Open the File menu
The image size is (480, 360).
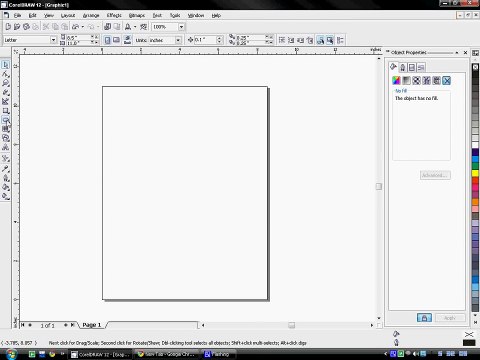[x=17, y=15]
